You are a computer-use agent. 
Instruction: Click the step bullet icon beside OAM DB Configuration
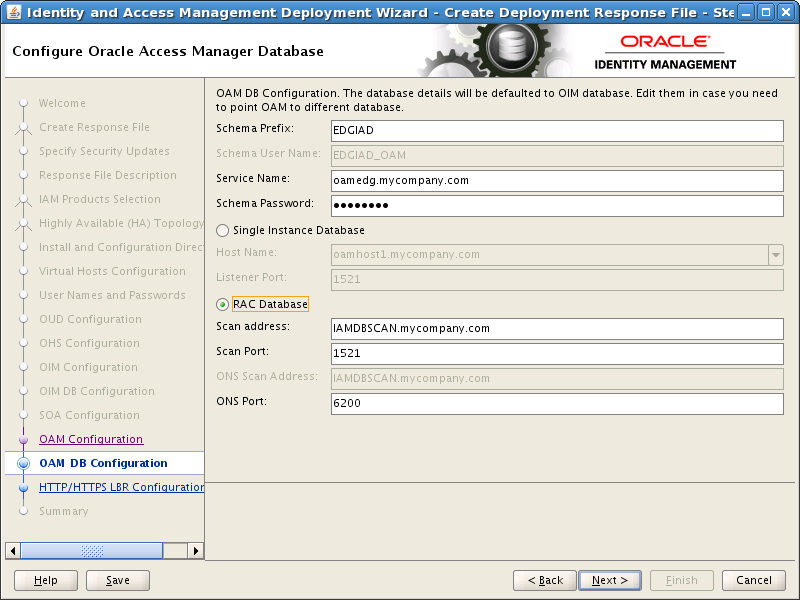[x=23, y=463]
